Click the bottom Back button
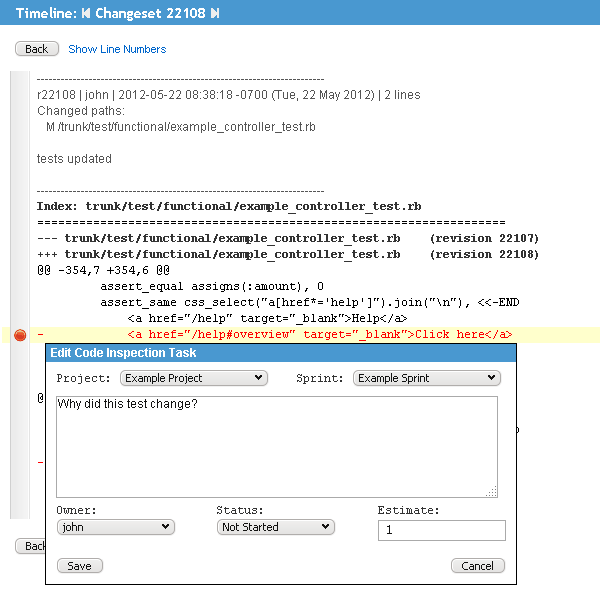 pyautogui.click(x=31, y=546)
